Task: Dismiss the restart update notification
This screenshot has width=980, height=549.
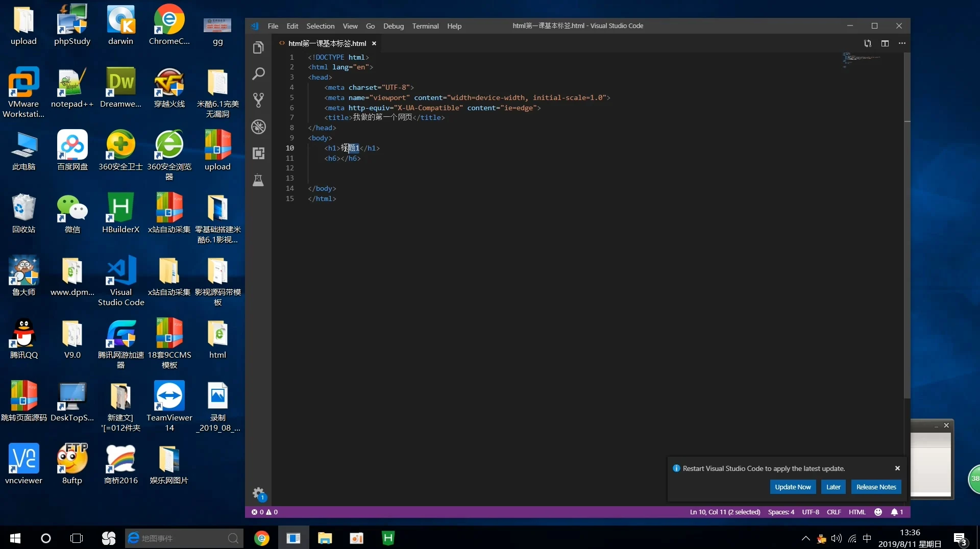Action: tap(897, 468)
